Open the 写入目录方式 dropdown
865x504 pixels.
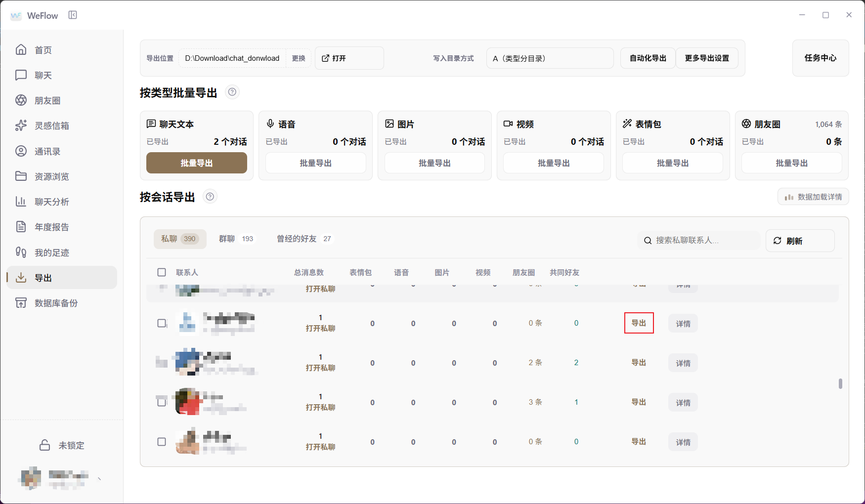click(550, 58)
